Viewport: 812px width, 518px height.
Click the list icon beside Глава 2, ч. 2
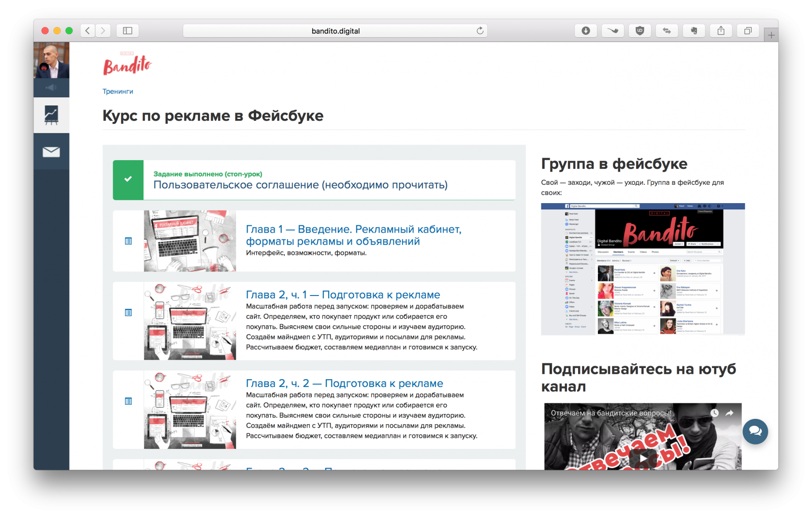[128, 401]
